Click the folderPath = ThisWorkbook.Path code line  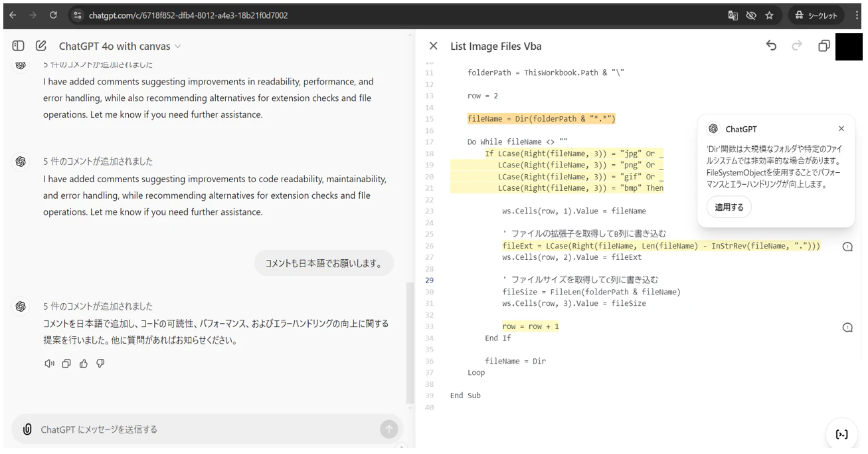coord(546,73)
